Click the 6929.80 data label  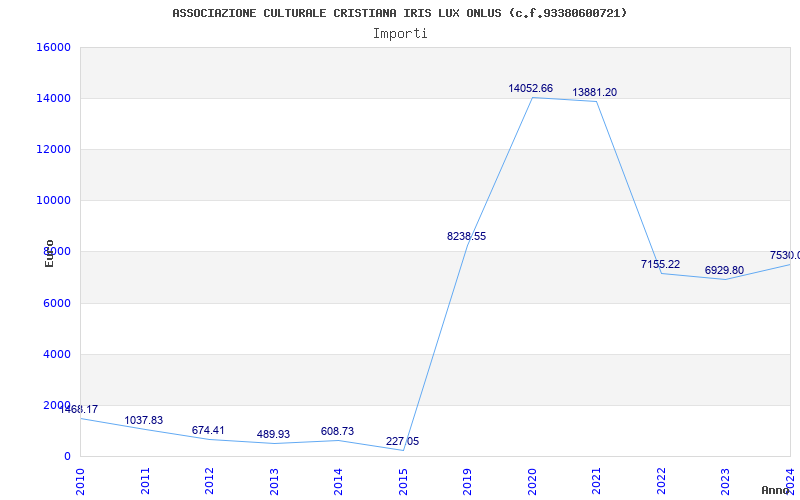click(724, 270)
